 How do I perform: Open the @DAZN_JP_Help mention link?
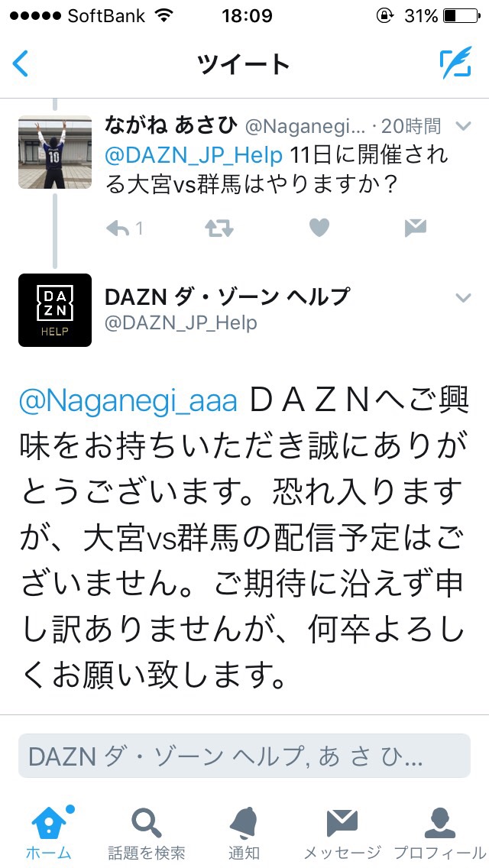coord(194,156)
